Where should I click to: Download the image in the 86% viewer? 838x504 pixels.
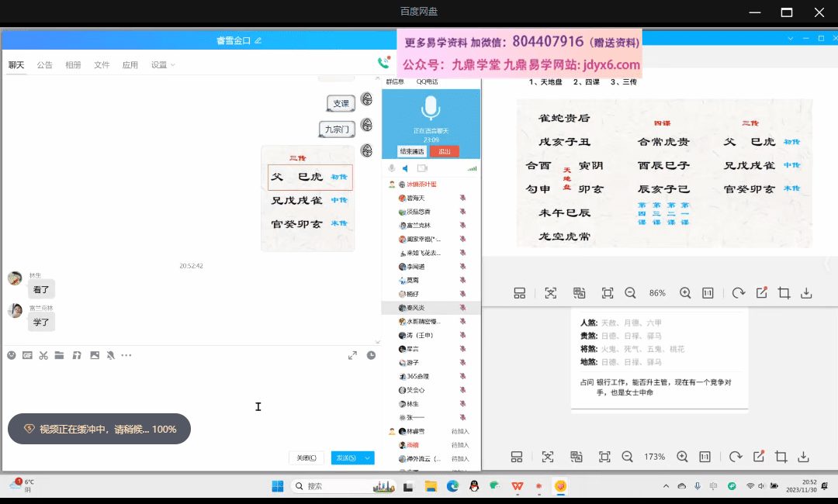click(806, 293)
